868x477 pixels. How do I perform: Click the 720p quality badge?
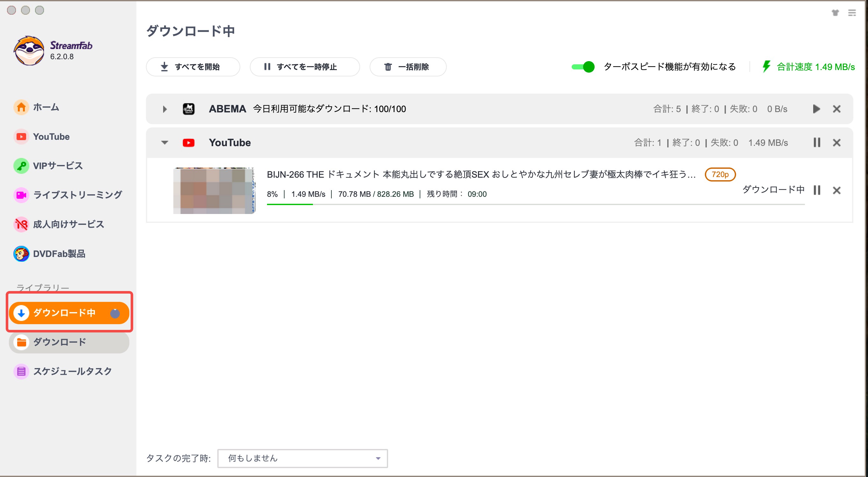pos(720,174)
